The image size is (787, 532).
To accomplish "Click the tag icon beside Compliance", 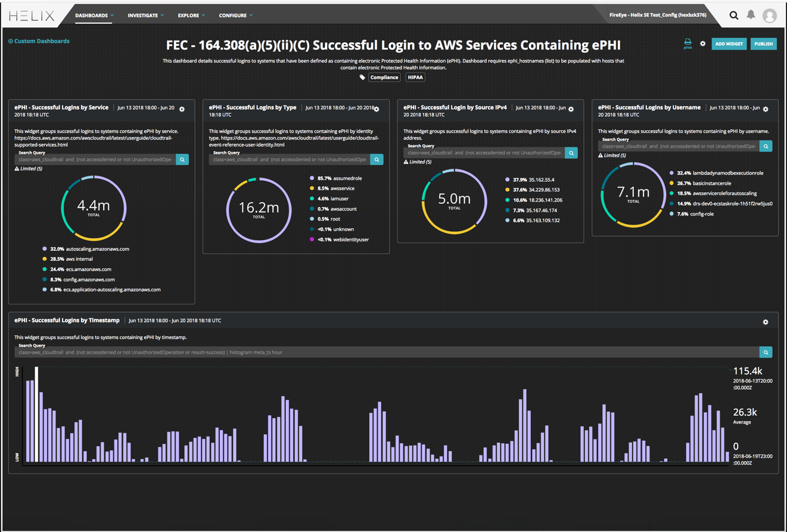I will 362,77.
